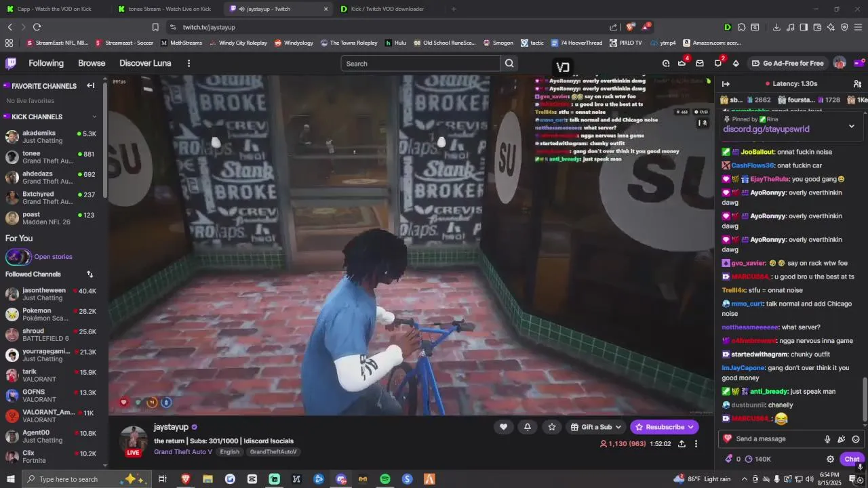Expand the pinned discord message chevron
Screen dimensions: 868x488
tap(852, 126)
